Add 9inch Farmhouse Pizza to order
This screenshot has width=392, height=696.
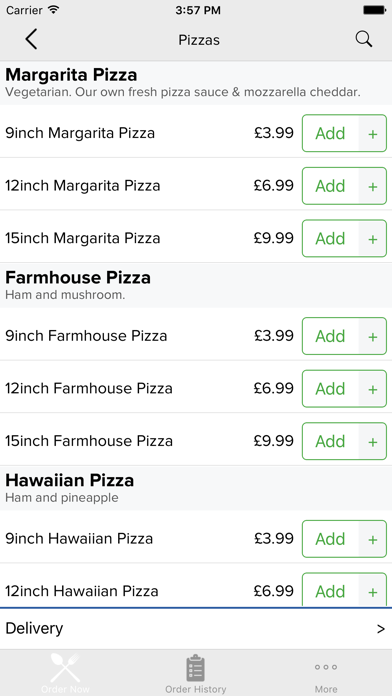[330, 336]
